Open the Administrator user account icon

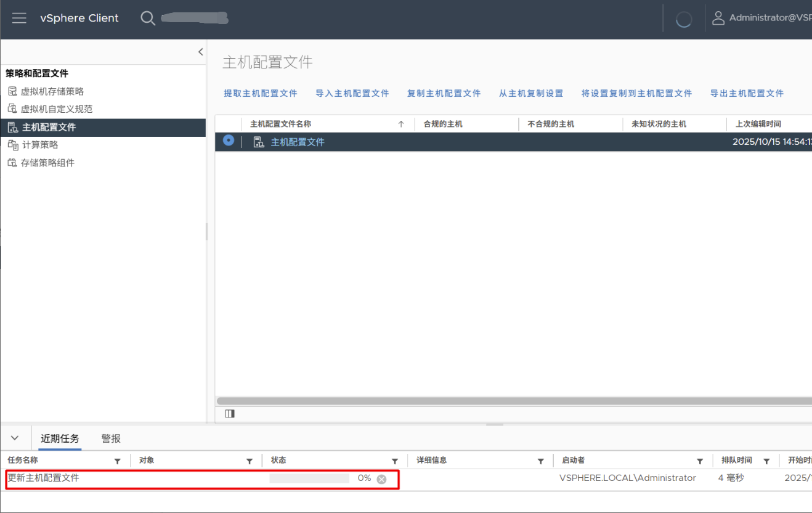pos(718,18)
